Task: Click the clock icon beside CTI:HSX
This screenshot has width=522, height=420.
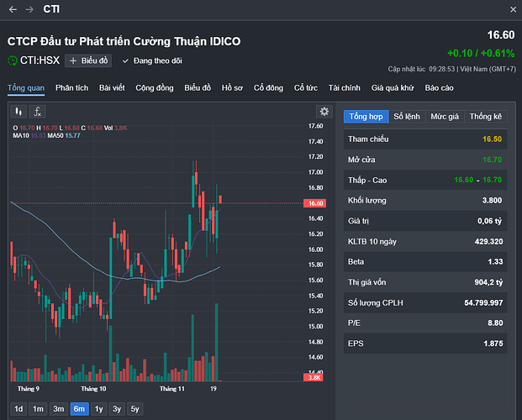Action: click(x=13, y=60)
